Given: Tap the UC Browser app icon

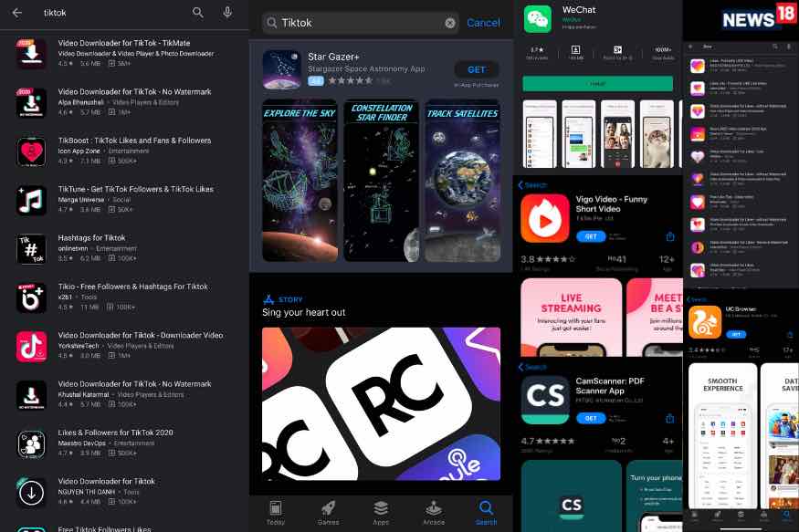Looking at the screenshot, I should 705,322.
